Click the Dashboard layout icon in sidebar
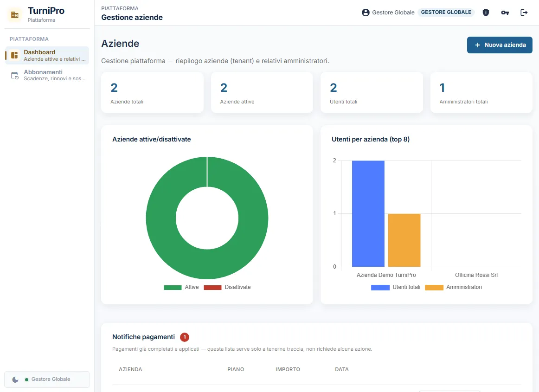The height and width of the screenshot is (392, 539). click(x=14, y=55)
